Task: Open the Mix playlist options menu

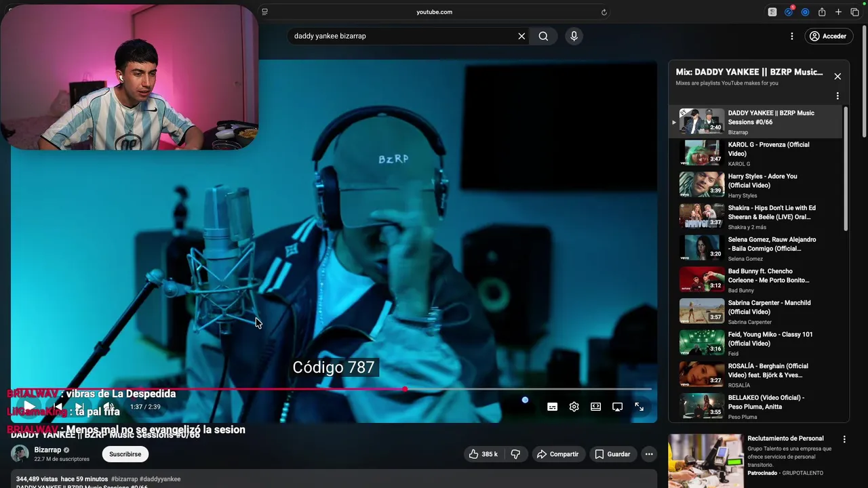Action: 837,96
